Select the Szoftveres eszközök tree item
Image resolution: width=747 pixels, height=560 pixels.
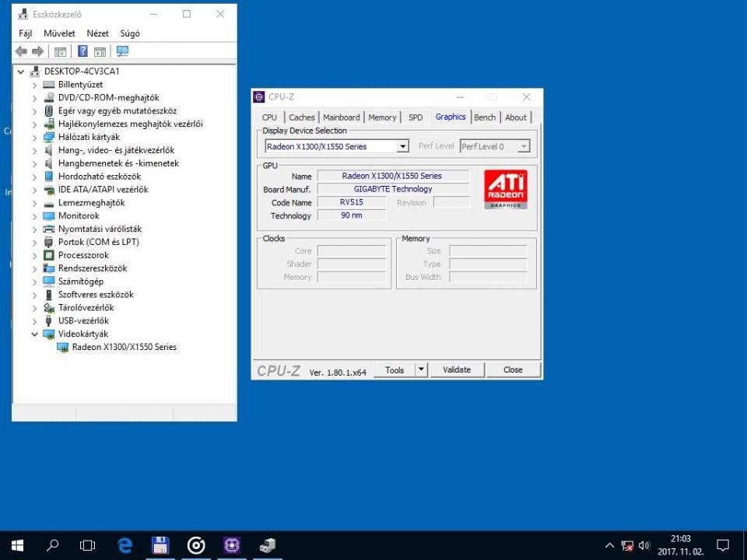(96, 295)
